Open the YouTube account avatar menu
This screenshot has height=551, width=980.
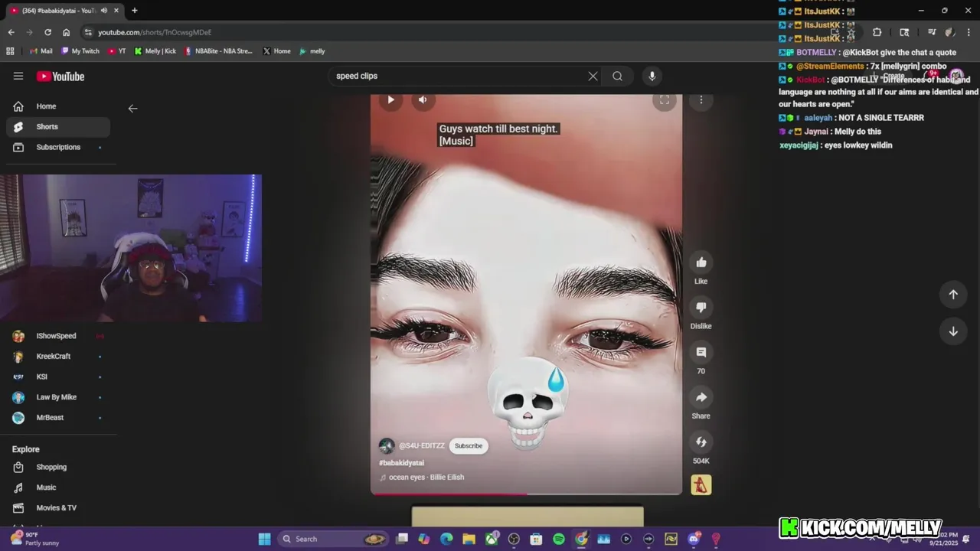click(x=956, y=76)
